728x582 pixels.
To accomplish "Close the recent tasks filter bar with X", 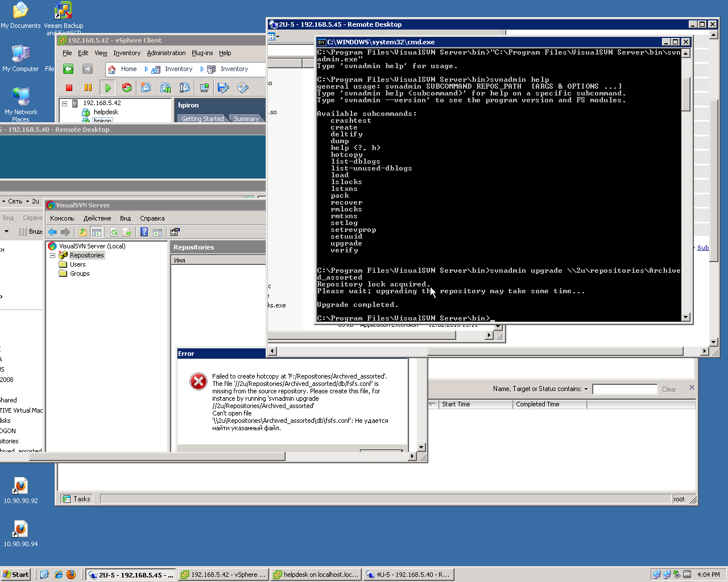I will pyautogui.click(x=692, y=388).
